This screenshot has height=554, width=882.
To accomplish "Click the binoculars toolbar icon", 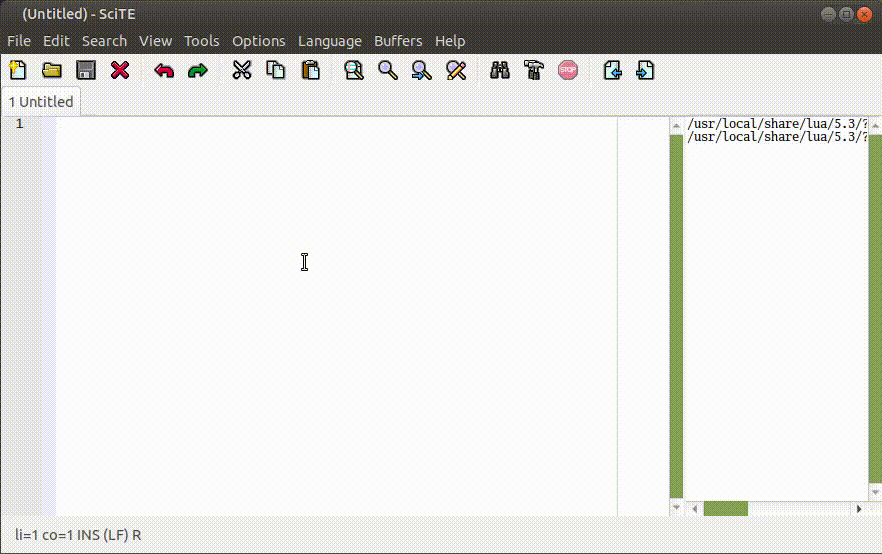I will [500, 70].
